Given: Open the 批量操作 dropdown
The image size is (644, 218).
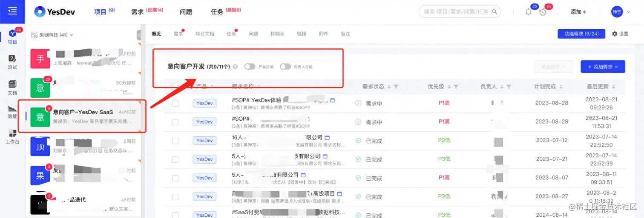Looking at the screenshot, I should tap(554, 67).
